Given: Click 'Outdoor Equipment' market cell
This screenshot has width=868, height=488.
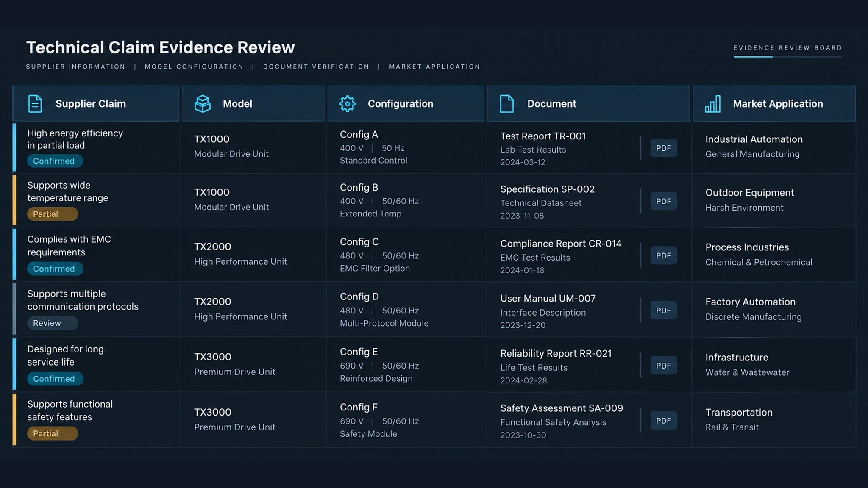Looking at the screenshot, I should 774,200.
